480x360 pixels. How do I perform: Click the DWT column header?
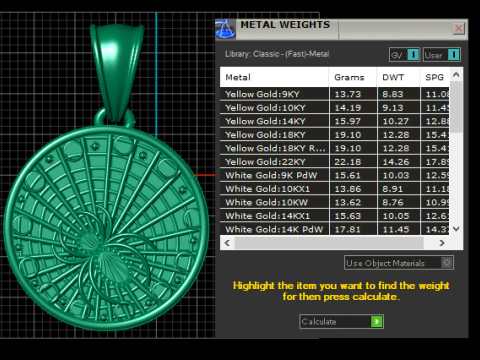pyautogui.click(x=398, y=77)
